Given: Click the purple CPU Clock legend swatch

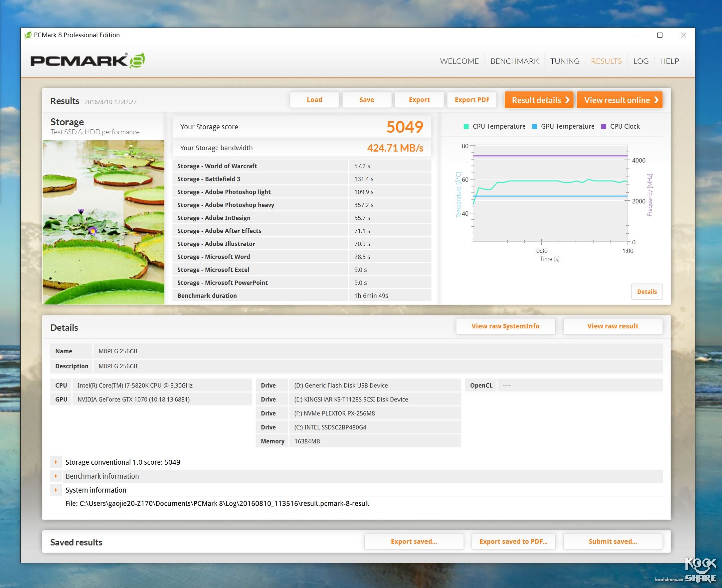Looking at the screenshot, I should tap(603, 126).
